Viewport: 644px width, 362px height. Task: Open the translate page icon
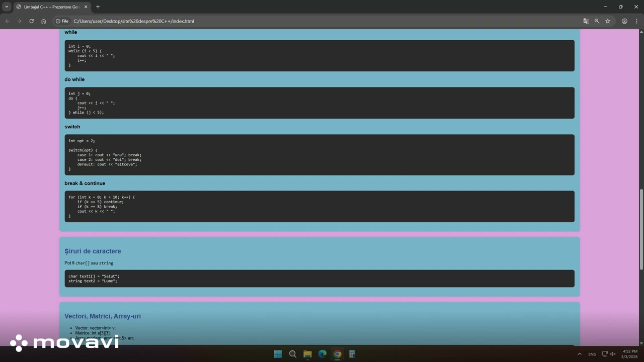tap(586, 21)
